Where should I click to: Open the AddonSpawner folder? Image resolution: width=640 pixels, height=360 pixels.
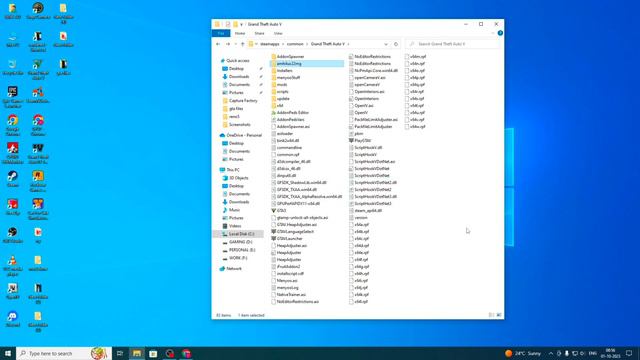[290, 57]
